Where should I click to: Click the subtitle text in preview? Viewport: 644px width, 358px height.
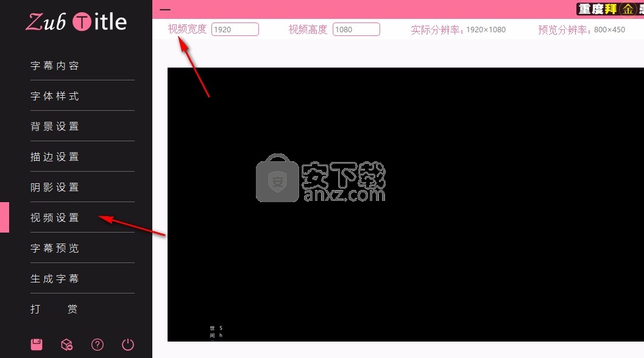(217, 332)
